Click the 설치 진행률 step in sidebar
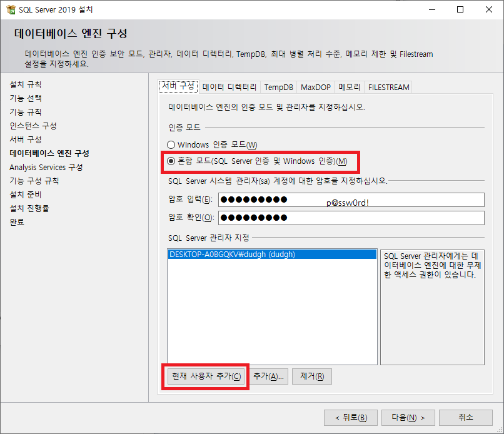This screenshot has height=434, width=504. pyautogui.click(x=29, y=208)
